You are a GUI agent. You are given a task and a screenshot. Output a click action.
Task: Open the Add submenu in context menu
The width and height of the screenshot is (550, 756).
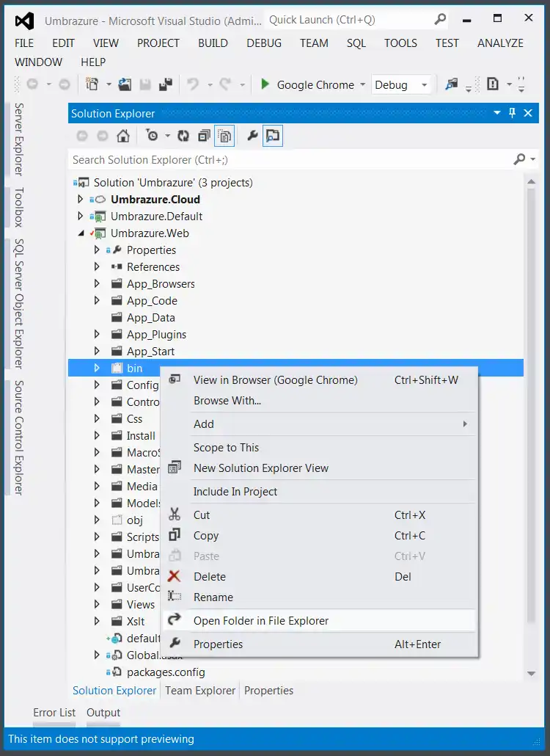(319, 424)
